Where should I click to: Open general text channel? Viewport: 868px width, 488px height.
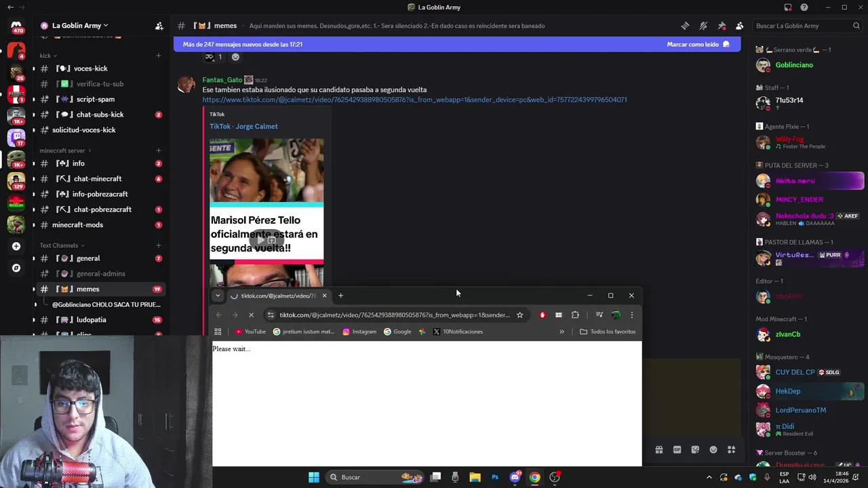[x=100, y=258]
